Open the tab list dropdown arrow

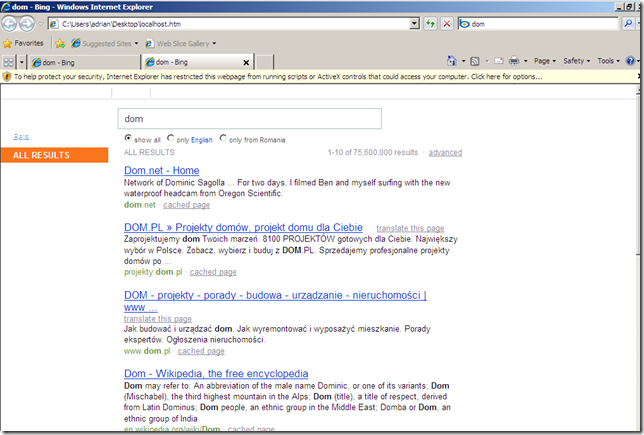point(22,62)
